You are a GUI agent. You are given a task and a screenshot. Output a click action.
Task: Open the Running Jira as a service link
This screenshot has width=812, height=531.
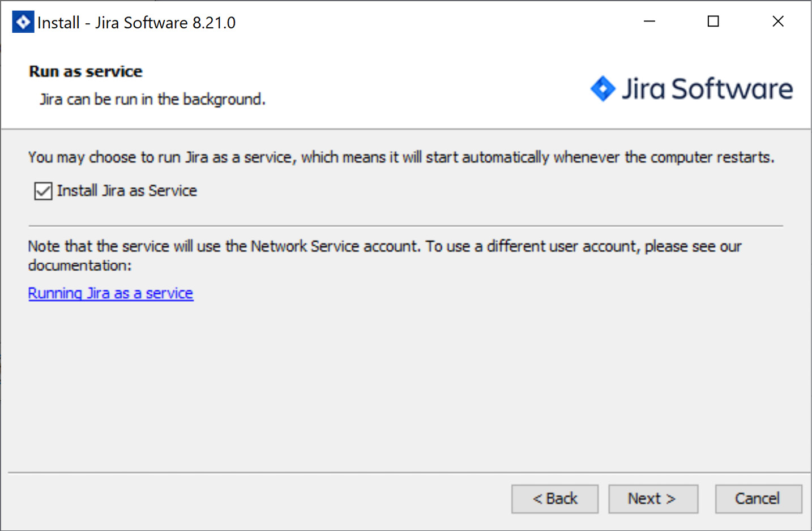pyautogui.click(x=110, y=293)
